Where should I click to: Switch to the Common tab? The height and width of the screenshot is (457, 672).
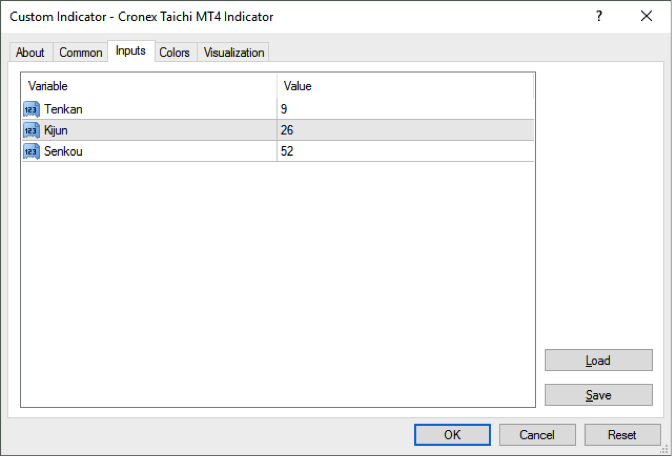tap(81, 52)
